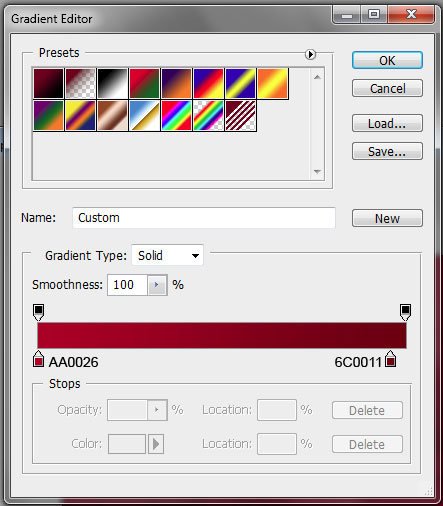Image resolution: width=443 pixels, height=506 pixels.
Task: Click Delete in the Color row
Action: tap(367, 444)
